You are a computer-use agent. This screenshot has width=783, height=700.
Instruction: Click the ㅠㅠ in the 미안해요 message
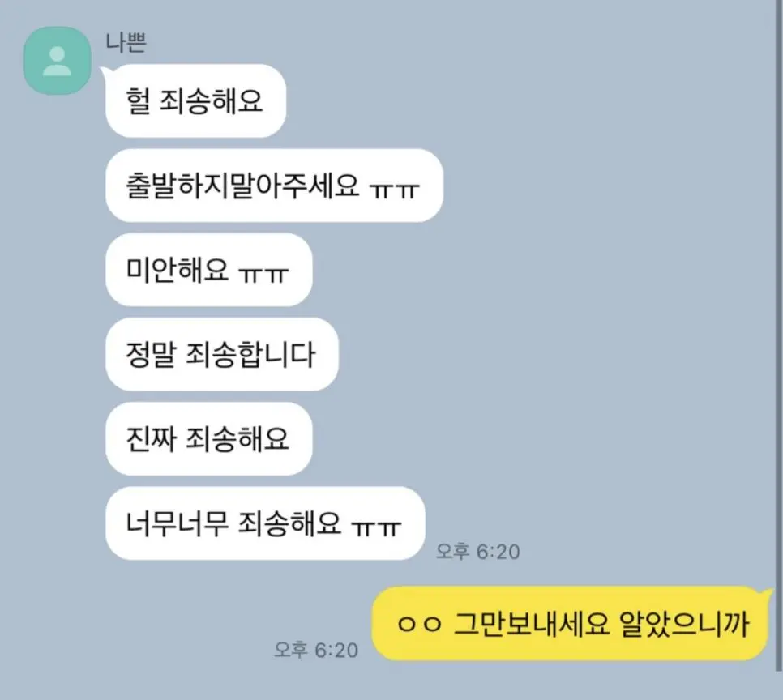tap(263, 273)
